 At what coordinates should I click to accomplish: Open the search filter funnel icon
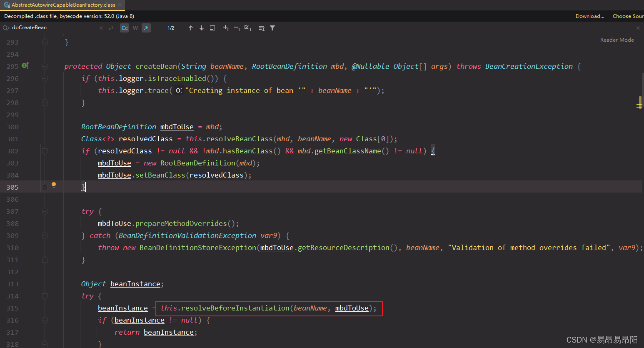coord(272,28)
